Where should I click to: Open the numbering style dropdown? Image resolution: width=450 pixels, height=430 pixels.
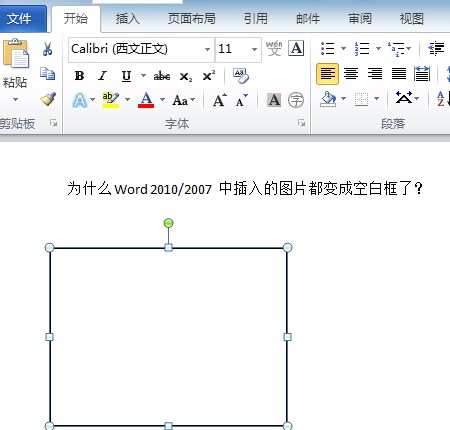379,49
